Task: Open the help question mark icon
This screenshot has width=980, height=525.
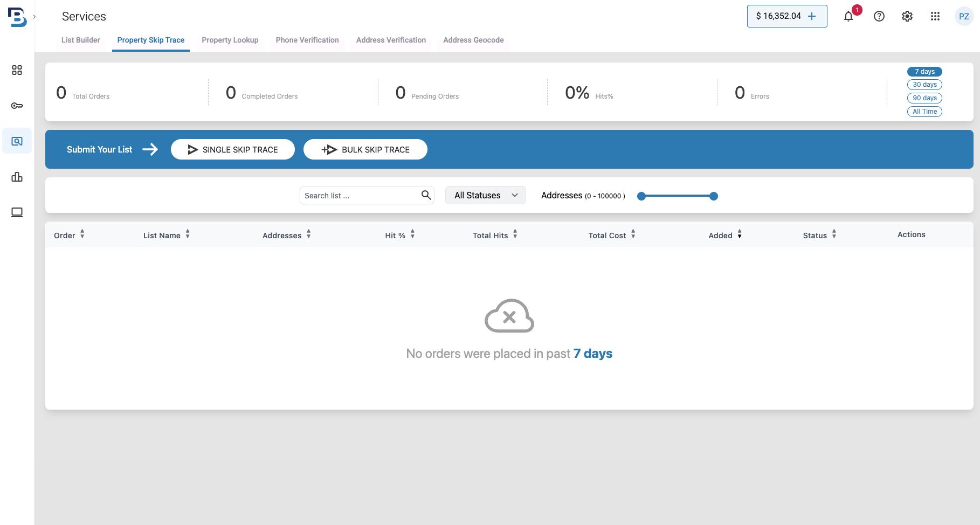Action: (879, 17)
